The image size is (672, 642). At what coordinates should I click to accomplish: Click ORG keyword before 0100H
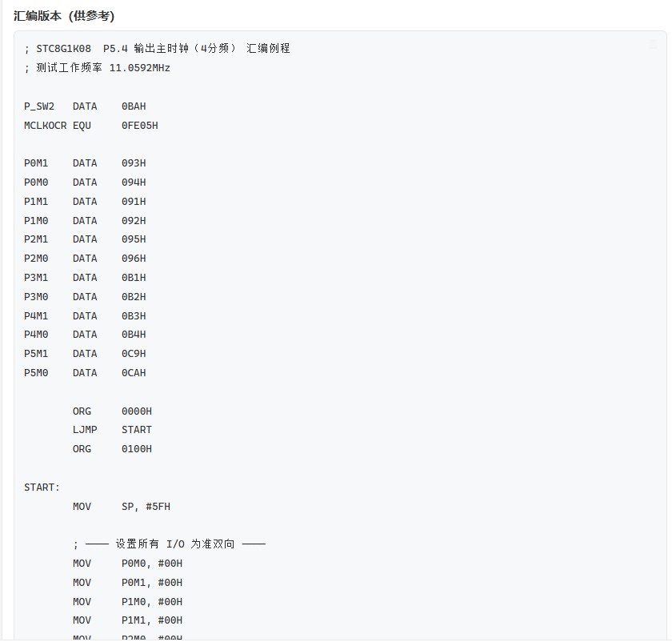coord(82,449)
